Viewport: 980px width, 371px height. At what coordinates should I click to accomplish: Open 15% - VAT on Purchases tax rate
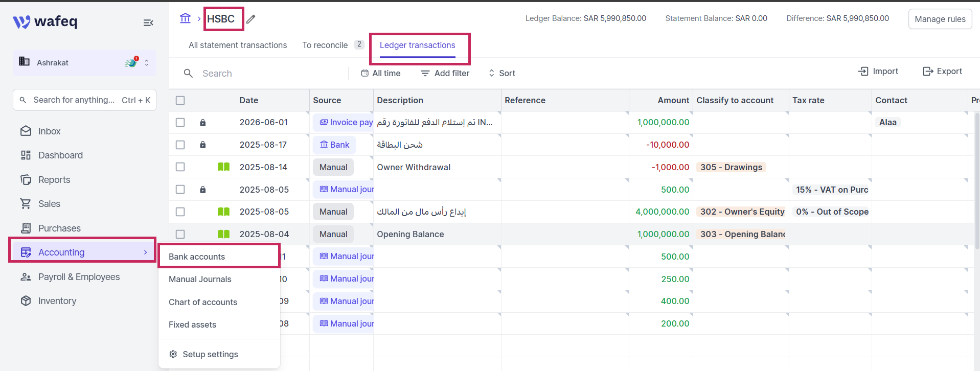[x=831, y=190]
